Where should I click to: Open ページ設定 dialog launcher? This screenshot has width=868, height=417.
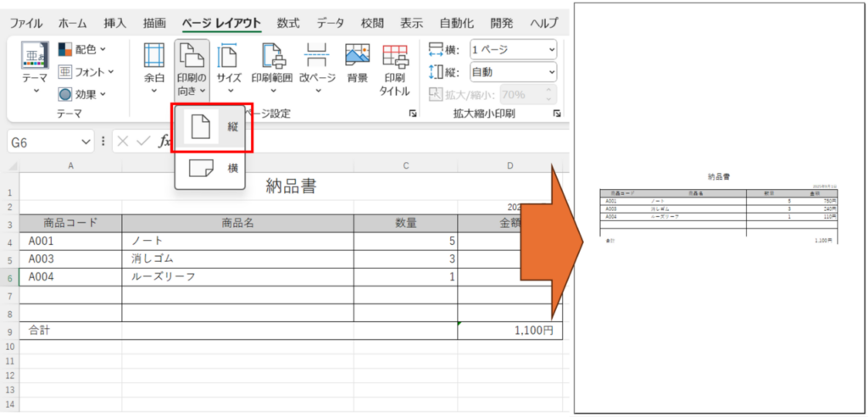tap(413, 114)
